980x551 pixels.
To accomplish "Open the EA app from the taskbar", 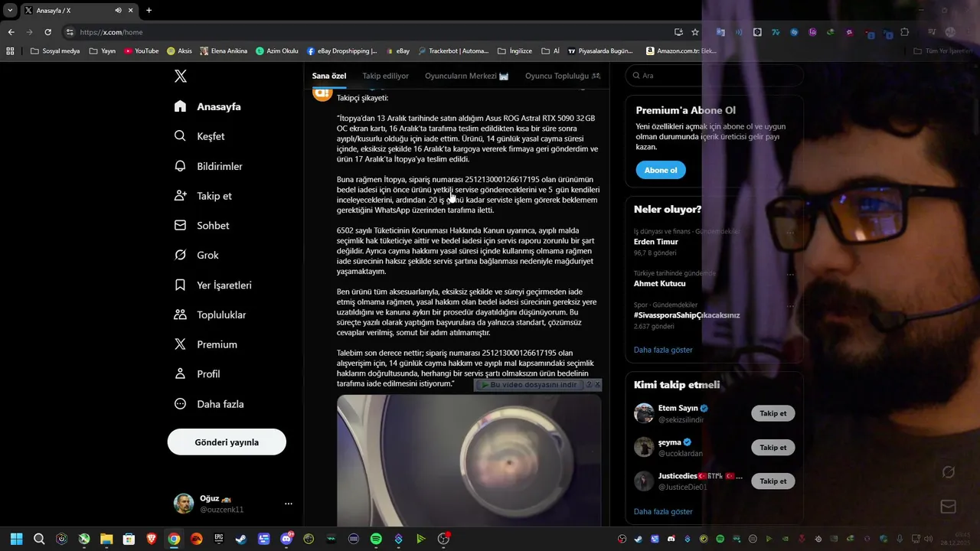I will [197, 539].
